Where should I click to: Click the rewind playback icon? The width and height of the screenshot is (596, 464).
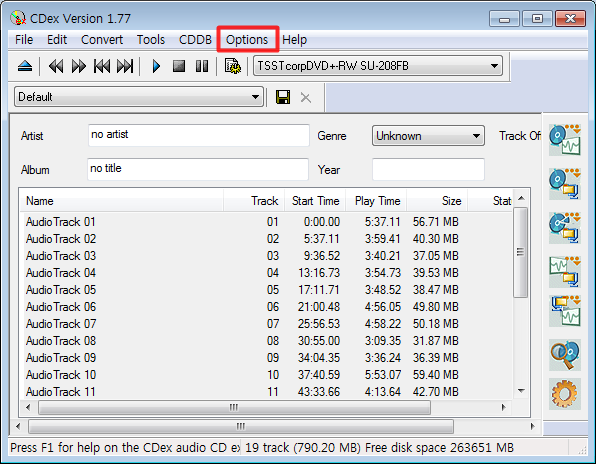tap(56, 67)
